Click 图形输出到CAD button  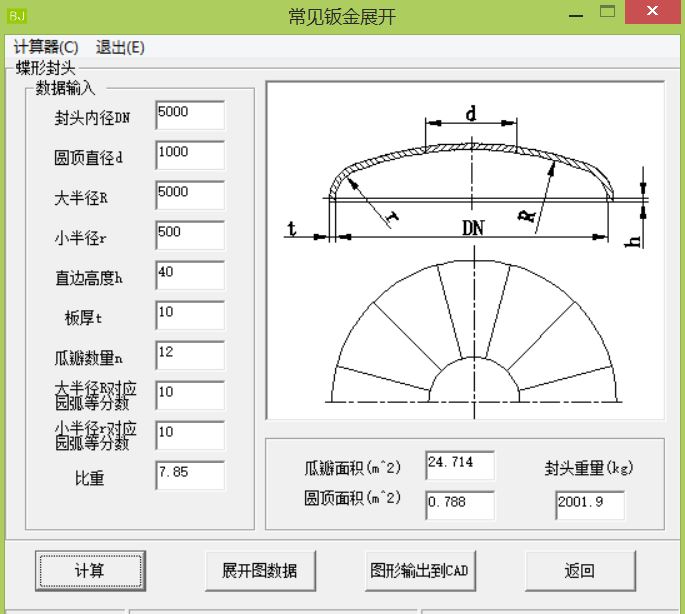(x=419, y=571)
